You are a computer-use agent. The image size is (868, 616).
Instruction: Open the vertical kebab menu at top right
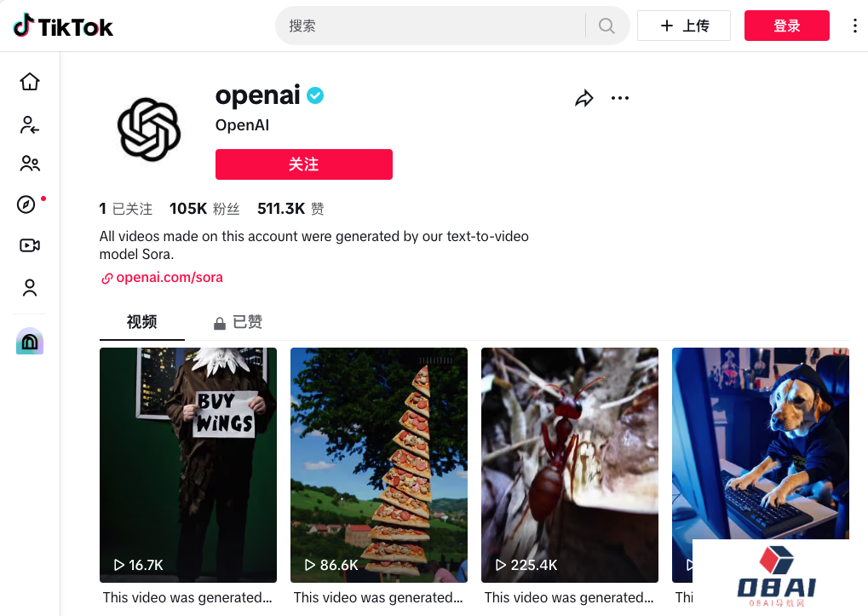(x=854, y=26)
